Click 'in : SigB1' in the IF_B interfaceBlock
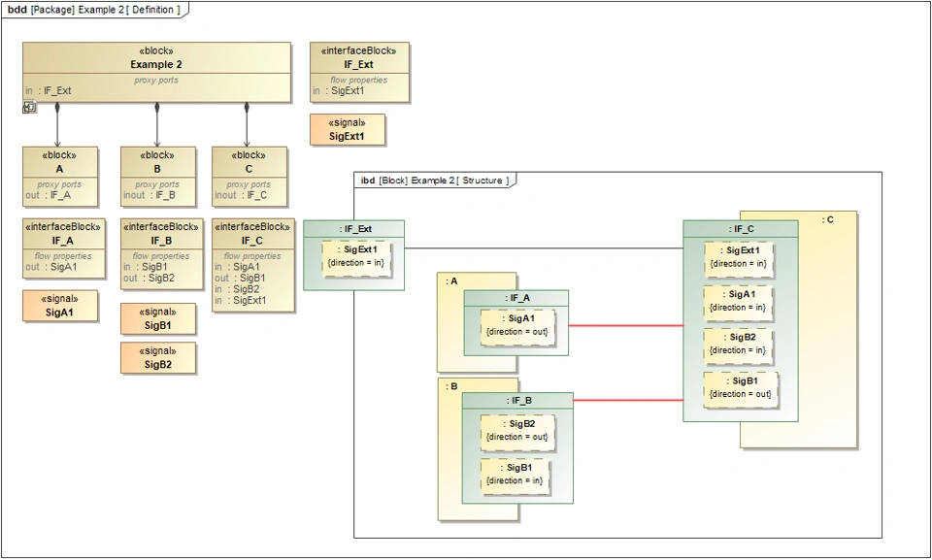The width and height of the screenshot is (932, 560). 146,266
